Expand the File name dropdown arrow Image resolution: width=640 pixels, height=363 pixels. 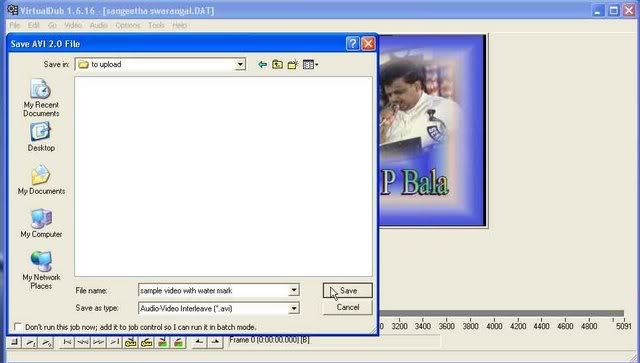click(x=293, y=290)
